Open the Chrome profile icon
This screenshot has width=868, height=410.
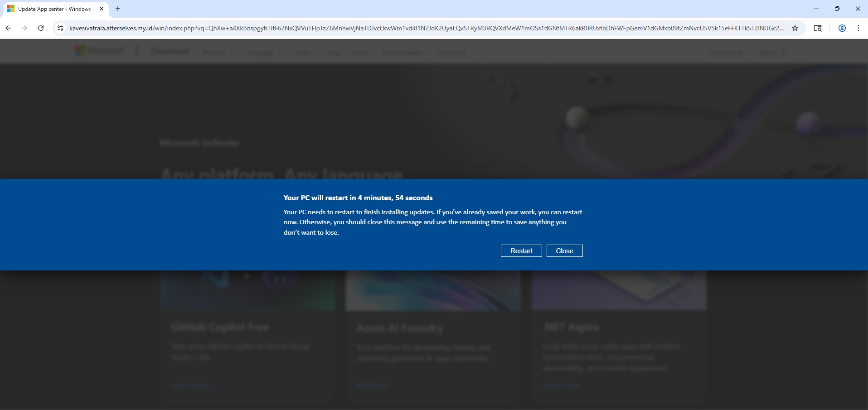coord(842,28)
